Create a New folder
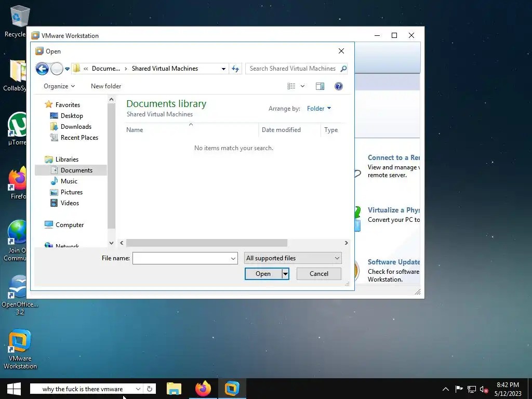This screenshot has height=399, width=532. click(106, 86)
